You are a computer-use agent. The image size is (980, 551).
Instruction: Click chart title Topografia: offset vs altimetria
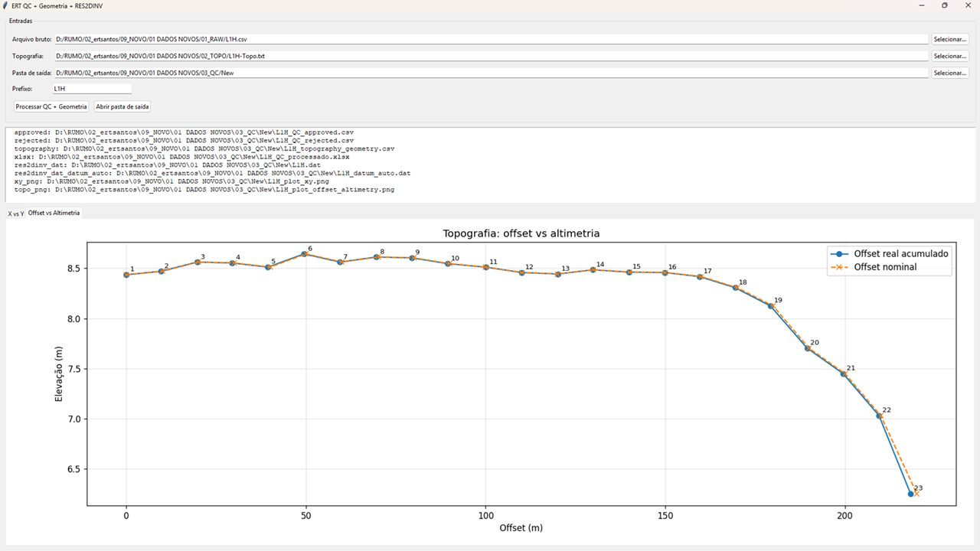tap(521, 233)
